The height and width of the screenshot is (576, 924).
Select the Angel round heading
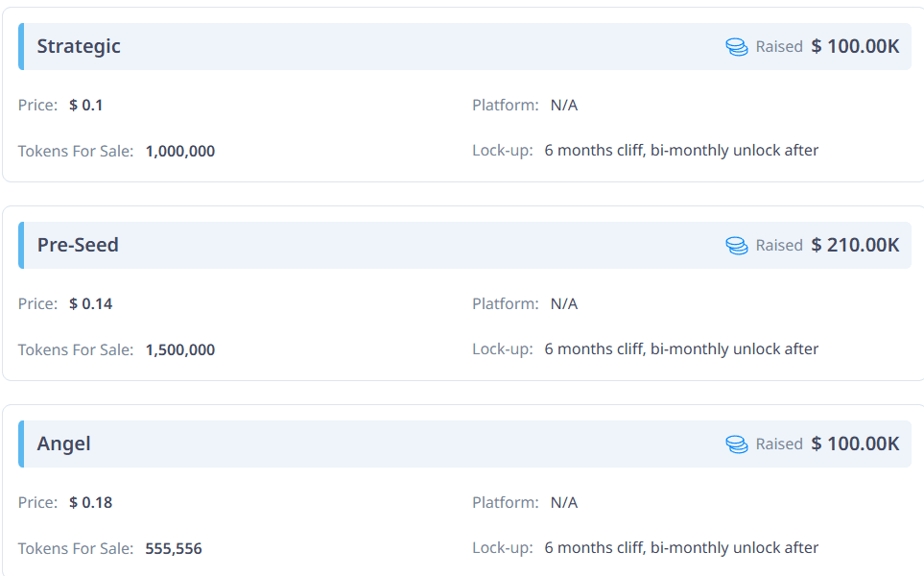tap(64, 444)
